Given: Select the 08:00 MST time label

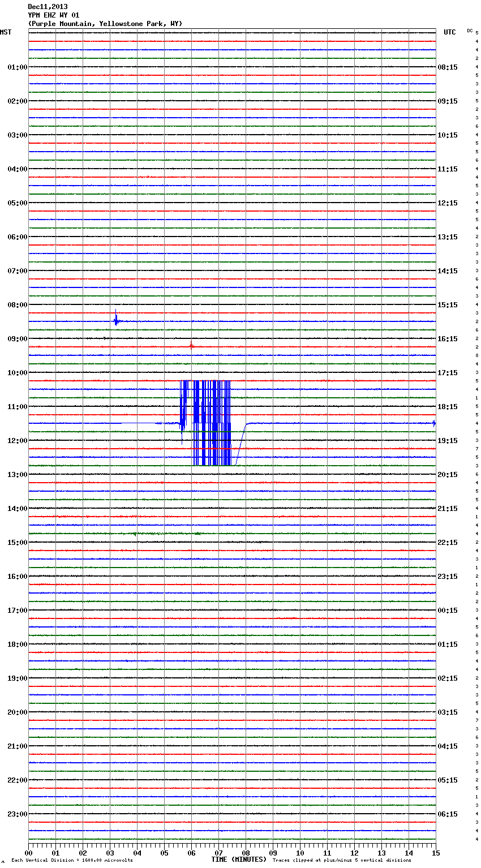Looking at the screenshot, I should pyautogui.click(x=18, y=305).
